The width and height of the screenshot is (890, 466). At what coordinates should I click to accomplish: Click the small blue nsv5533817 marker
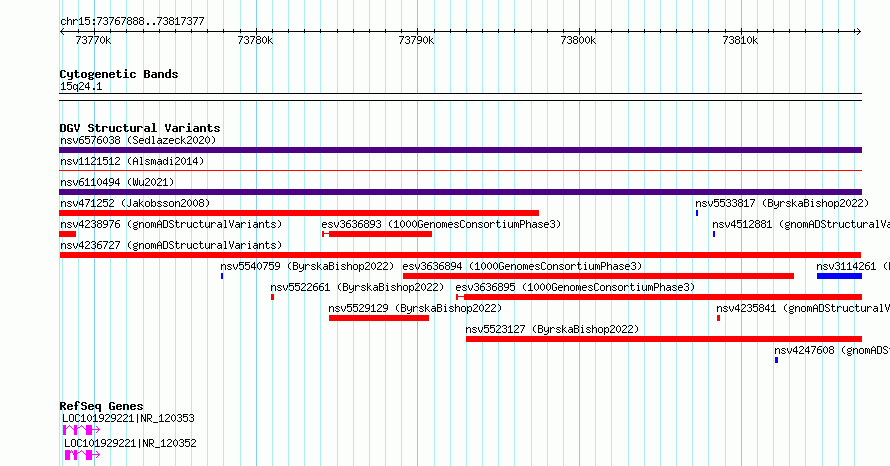click(697, 213)
